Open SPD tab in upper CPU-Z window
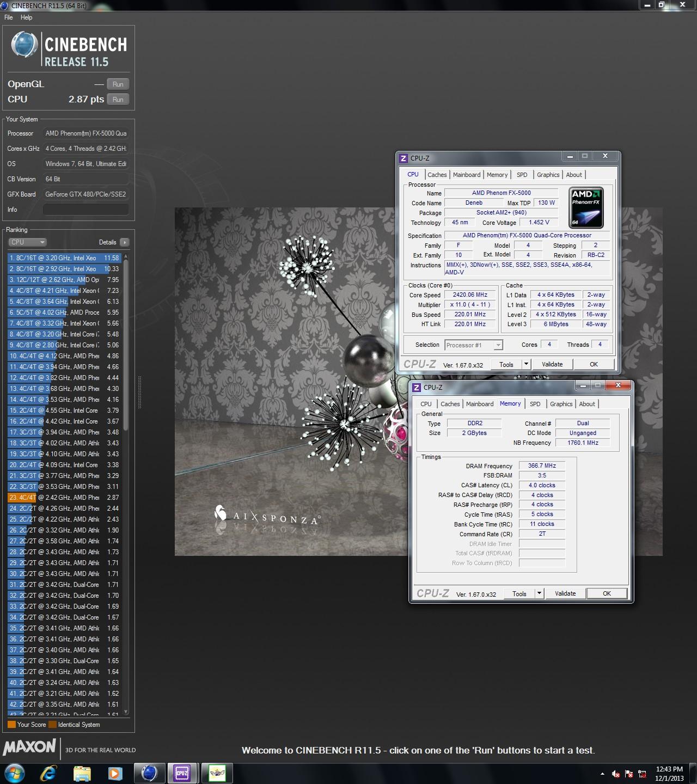This screenshot has height=784, width=697. pos(522,175)
